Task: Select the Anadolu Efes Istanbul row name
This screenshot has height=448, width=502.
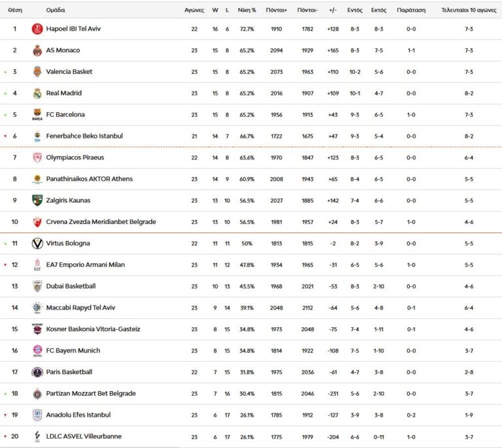Action: pyautogui.click(x=78, y=415)
